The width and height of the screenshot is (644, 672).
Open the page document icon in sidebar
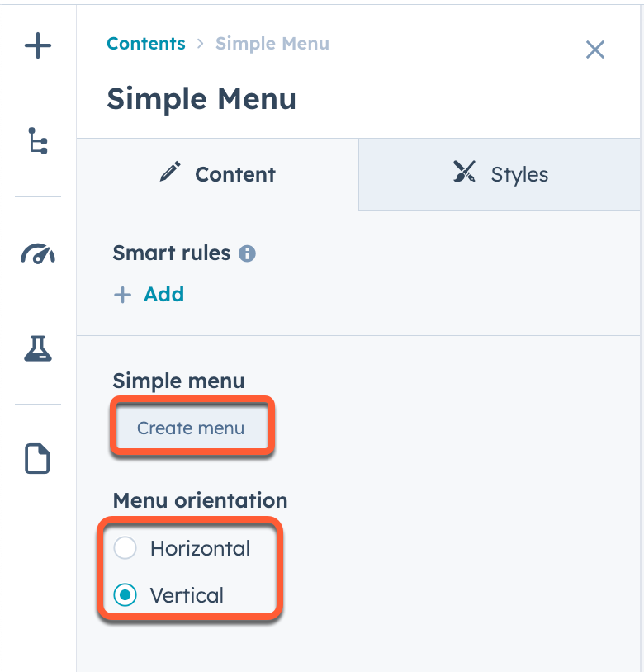(x=37, y=458)
